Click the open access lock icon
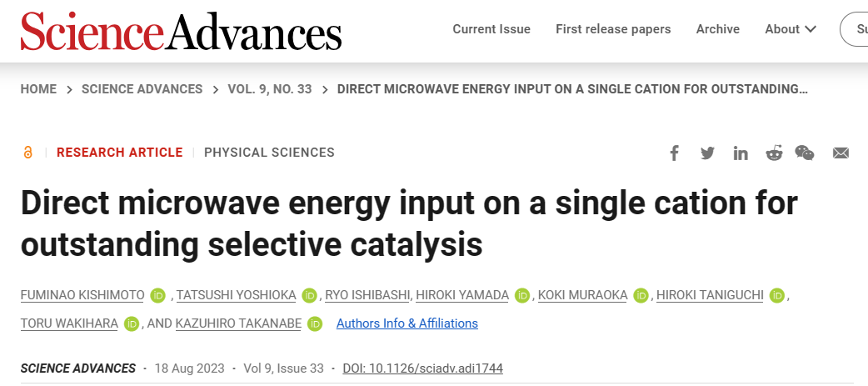Viewport: 868px width, 386px height. 27,153
